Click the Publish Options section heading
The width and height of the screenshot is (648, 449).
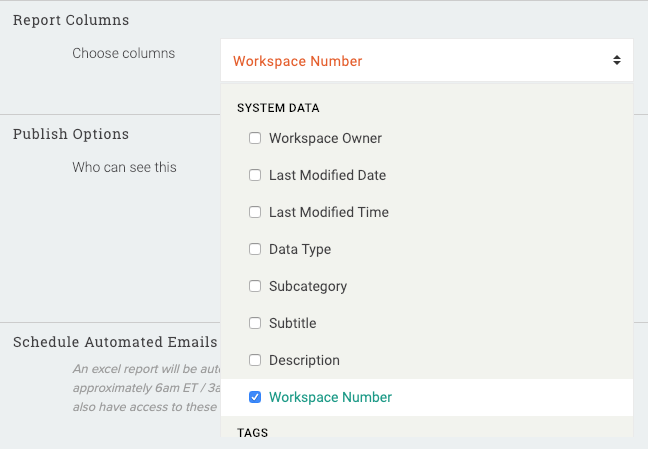(71, 134)
